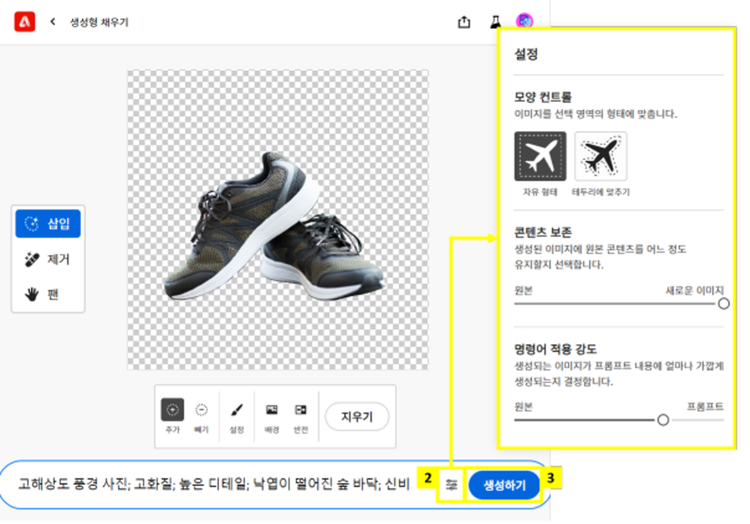Select the 삽입 (insert) tool
Image resolution: width=750 pixels, height=524 pixels.
click(48, 223)
